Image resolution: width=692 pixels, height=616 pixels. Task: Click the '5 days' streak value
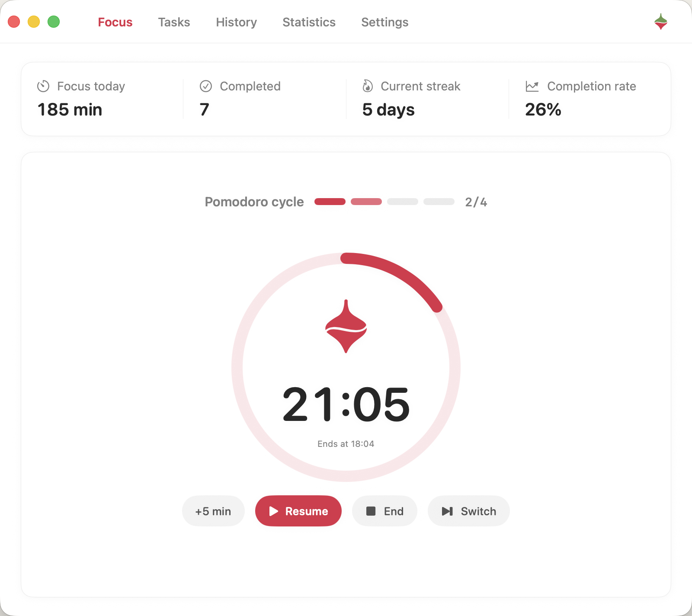388,110
